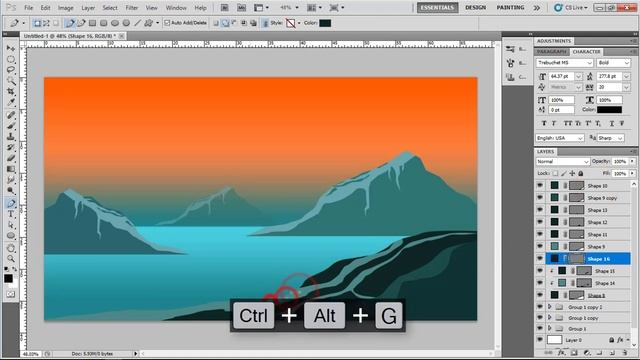Screen dimensions: 640x360
Task: Open the font family dropdown Trebuchet MS
Action: (564, 63)
